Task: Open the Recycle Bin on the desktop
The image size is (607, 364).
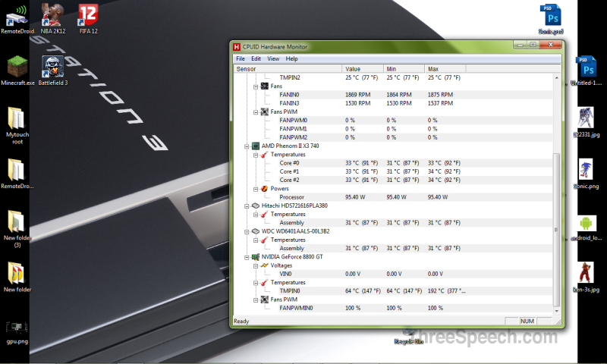Action: coord(408,337)
